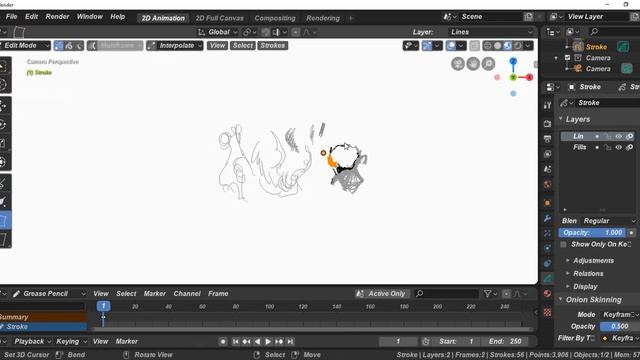Open the Layer Lines dropdown in header

pos(491,32)
